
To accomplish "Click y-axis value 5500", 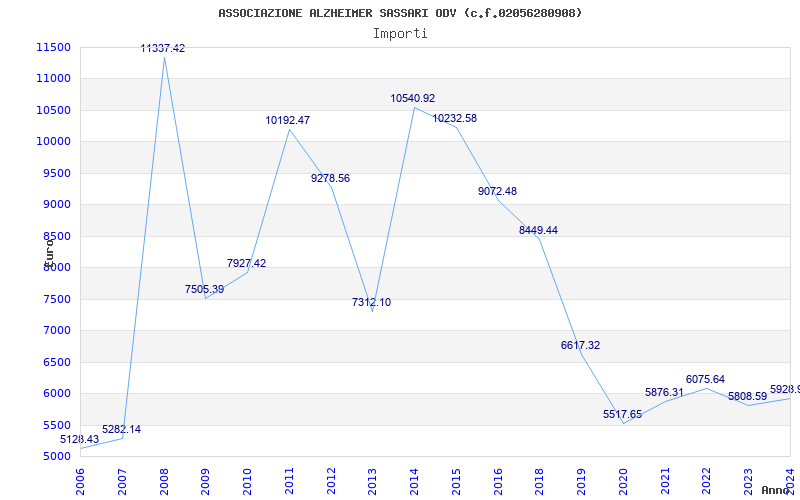I will click(56, 425).
